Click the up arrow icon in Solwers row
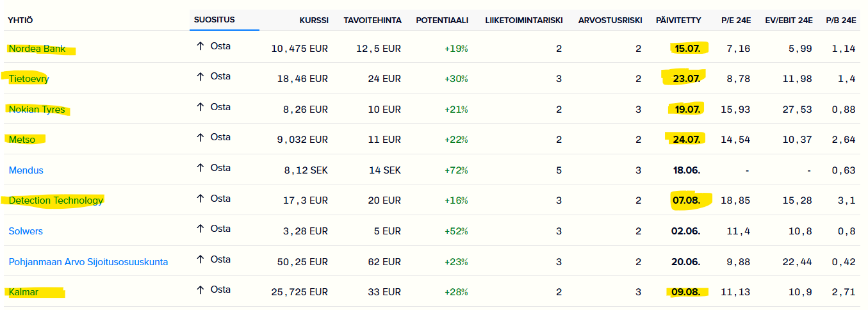The image size is (868, 310). tap(200, 229)
